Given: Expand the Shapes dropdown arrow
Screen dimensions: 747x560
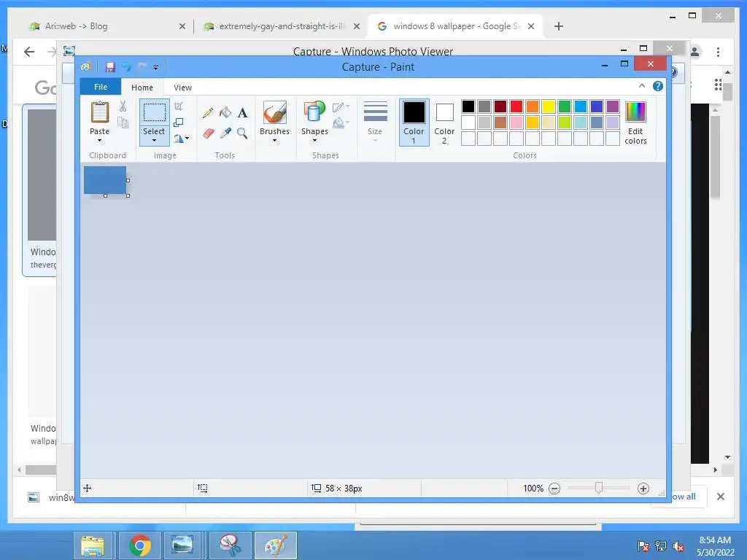Looking at the screenshot, I should 314,141.
